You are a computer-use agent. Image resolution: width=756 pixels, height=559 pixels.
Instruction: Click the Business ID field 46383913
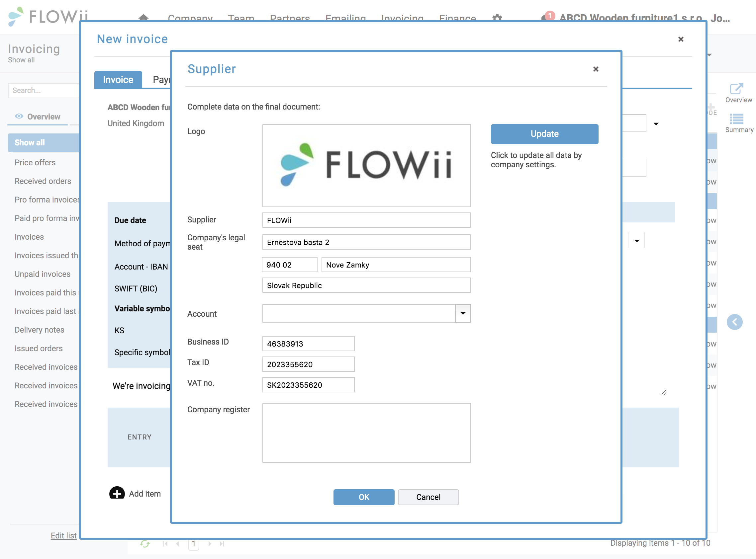tap(308, 344)
